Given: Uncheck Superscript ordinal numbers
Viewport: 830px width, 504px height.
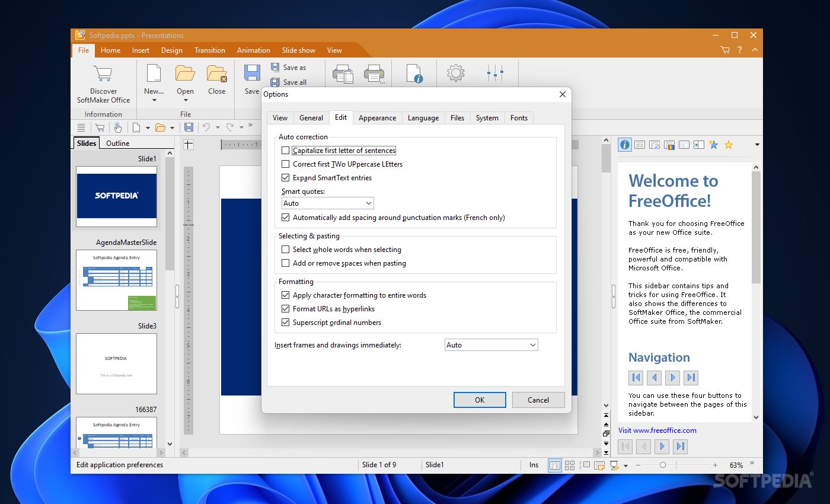Looking at the screenshot, I should (x=286, y=323).
